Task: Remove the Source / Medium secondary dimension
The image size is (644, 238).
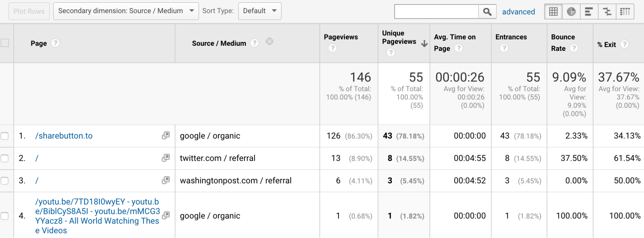Action: pos(269,42)
